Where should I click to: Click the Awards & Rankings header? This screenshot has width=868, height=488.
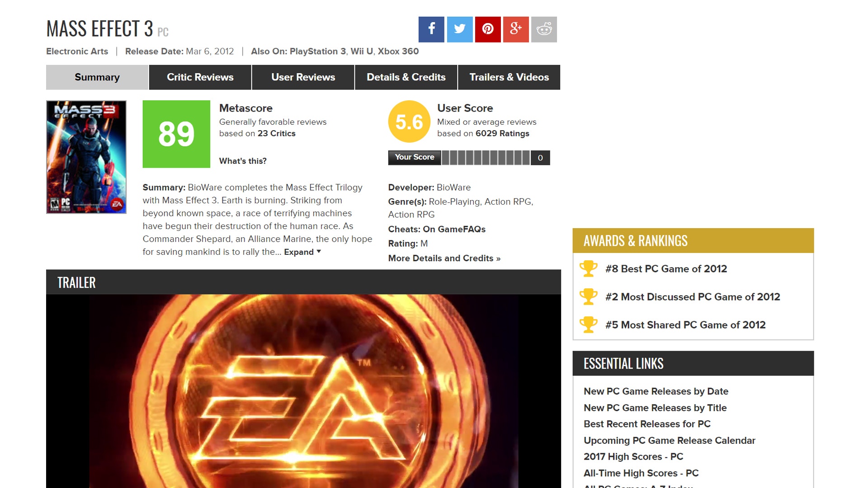tap(693, 240)
